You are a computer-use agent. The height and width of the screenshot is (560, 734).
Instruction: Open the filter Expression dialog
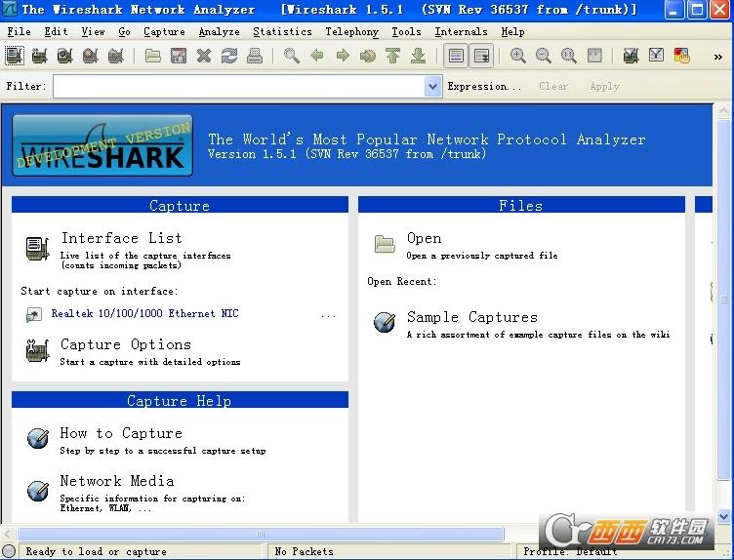click(x=484, y=86)
